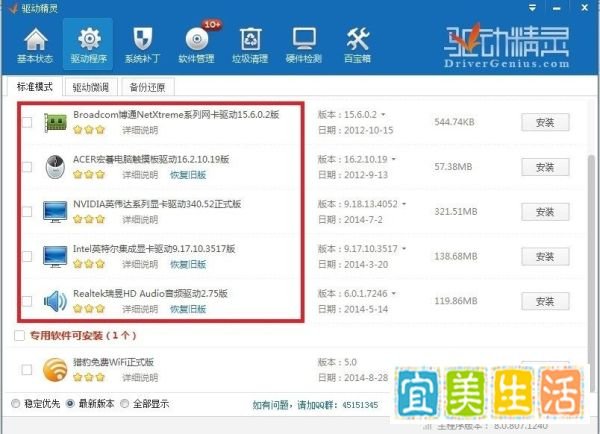Install the Intel graphics driver with 安装
This screenshot has width=600, height=434.
point(545,256)
